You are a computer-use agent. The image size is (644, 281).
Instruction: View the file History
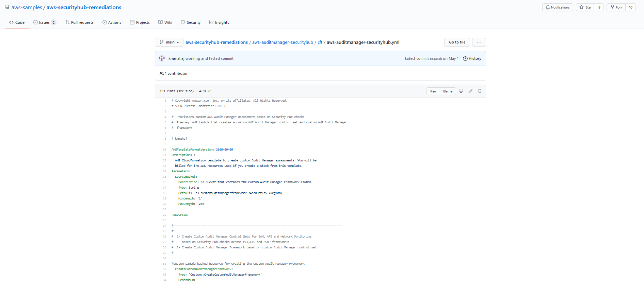(472, 58)
